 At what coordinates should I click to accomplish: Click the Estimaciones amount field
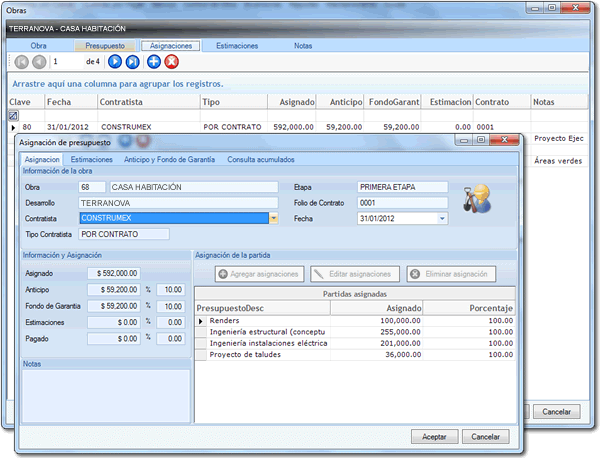click(114, 323)
